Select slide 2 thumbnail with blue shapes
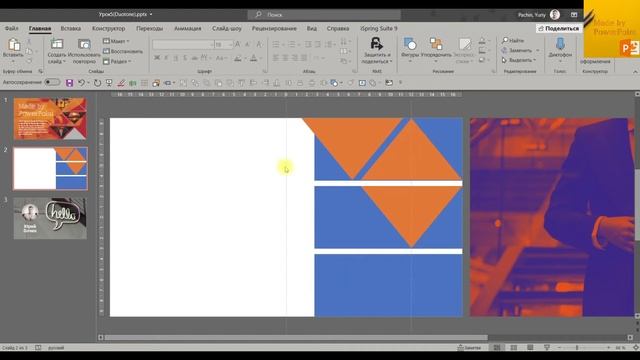Viewport: 640px width, 360px height. pyautogui.click(x=50, y=169)
